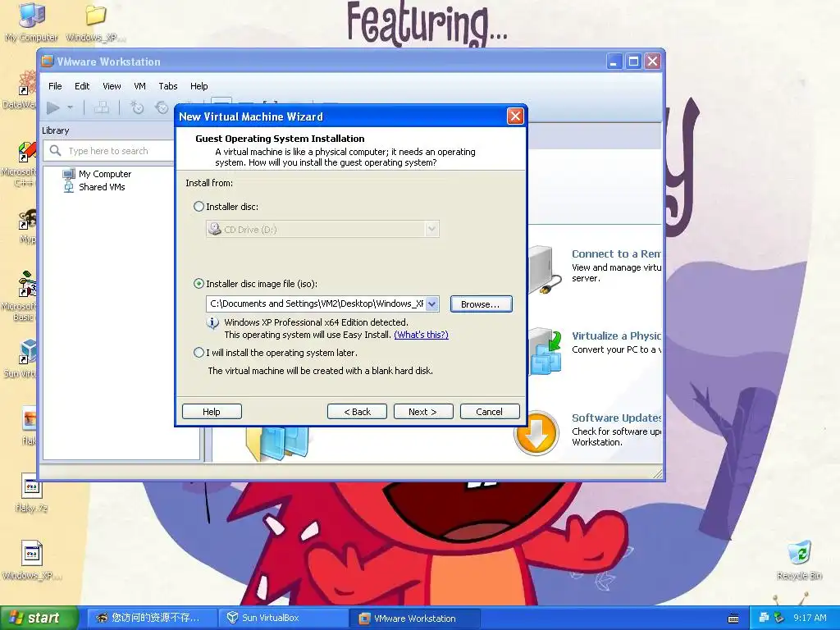
Task: Click the info icon beside detected OS message
Action: pyautogui.click(x=212, y=323)
